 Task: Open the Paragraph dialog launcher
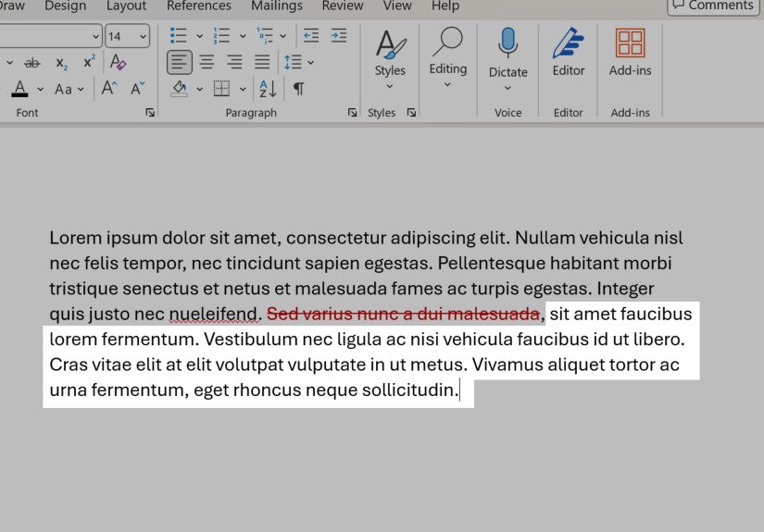click(352, 113)
